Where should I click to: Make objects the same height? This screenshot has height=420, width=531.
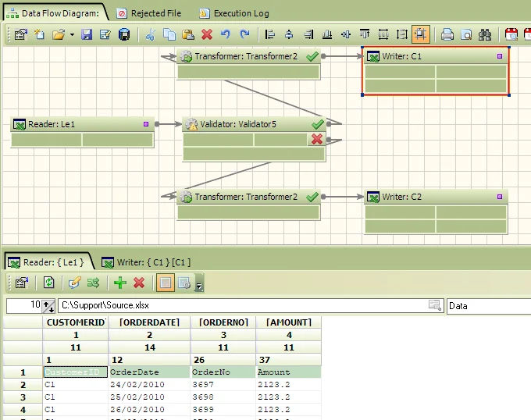tap(402, 34)
